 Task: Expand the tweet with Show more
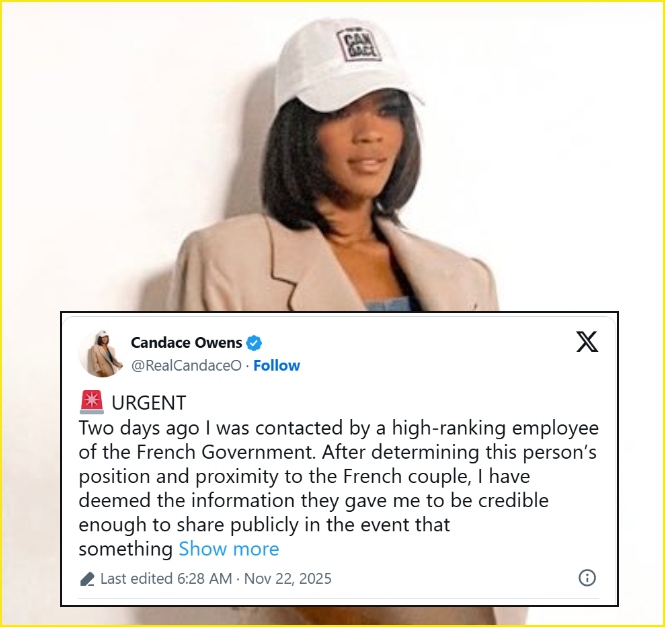(x=229, y=549)
